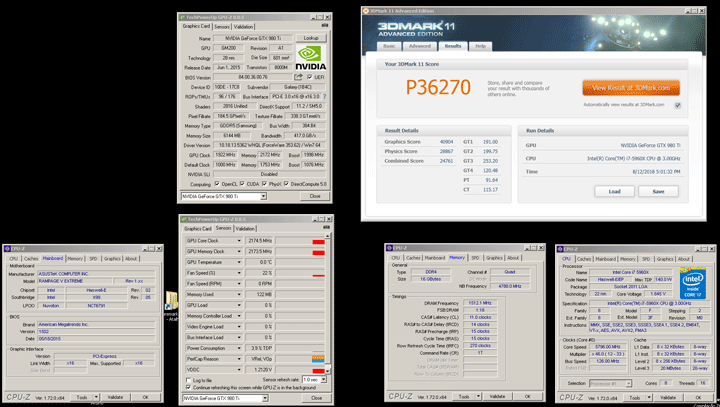The image size is (720, 407).
Task: Click the P36270 score text
Action: tap(438, 87)
